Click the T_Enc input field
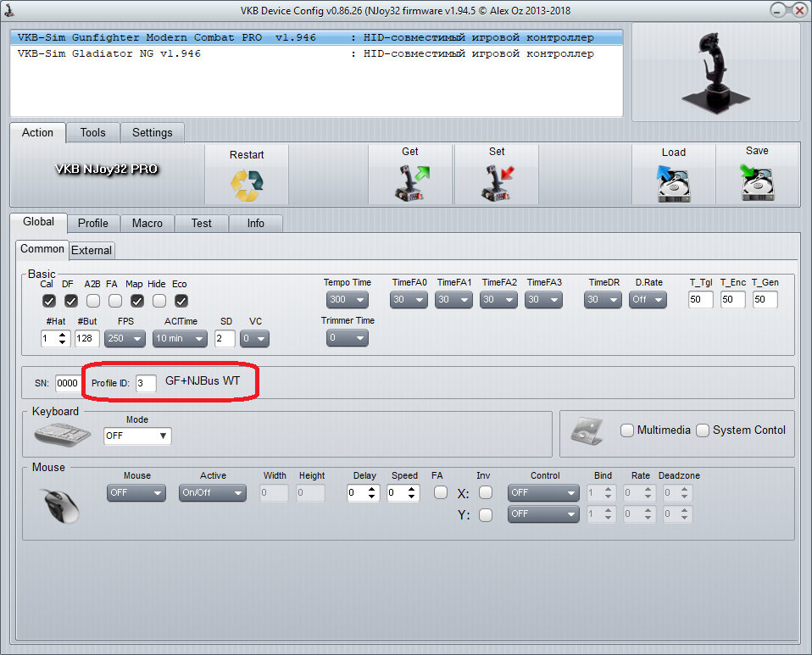 (x=733, y=299)
